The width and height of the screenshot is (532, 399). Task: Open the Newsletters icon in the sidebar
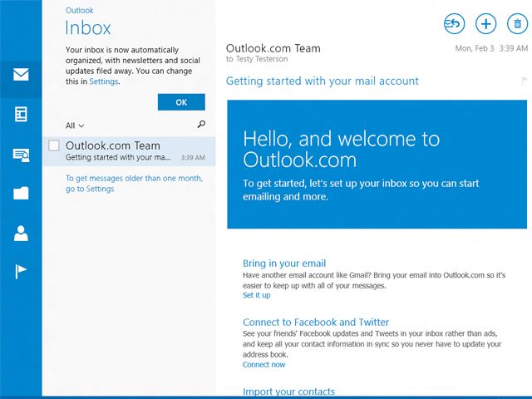(21, 114)
